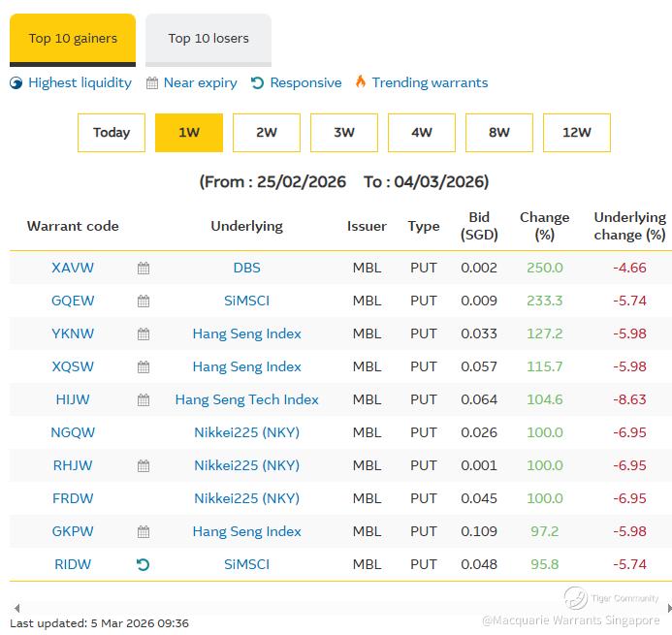Select the 8W period button
672x635 pixels.
[499, 133]
